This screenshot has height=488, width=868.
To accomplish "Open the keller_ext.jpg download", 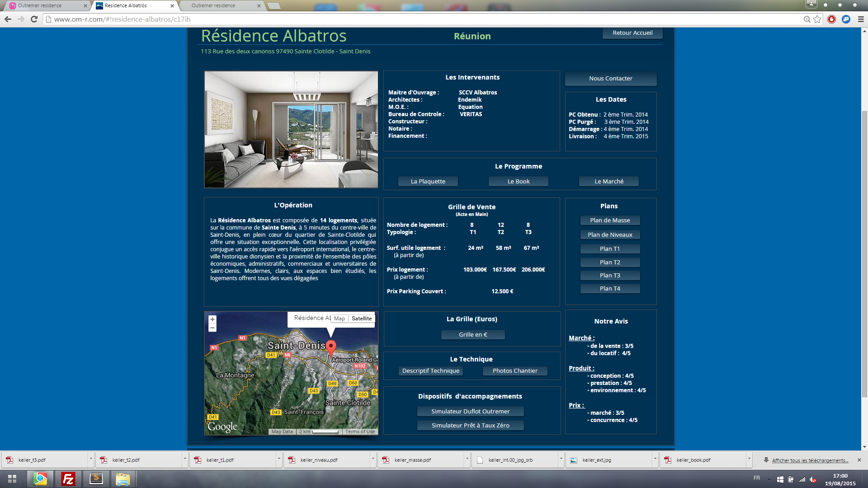I will coord(609,460).
